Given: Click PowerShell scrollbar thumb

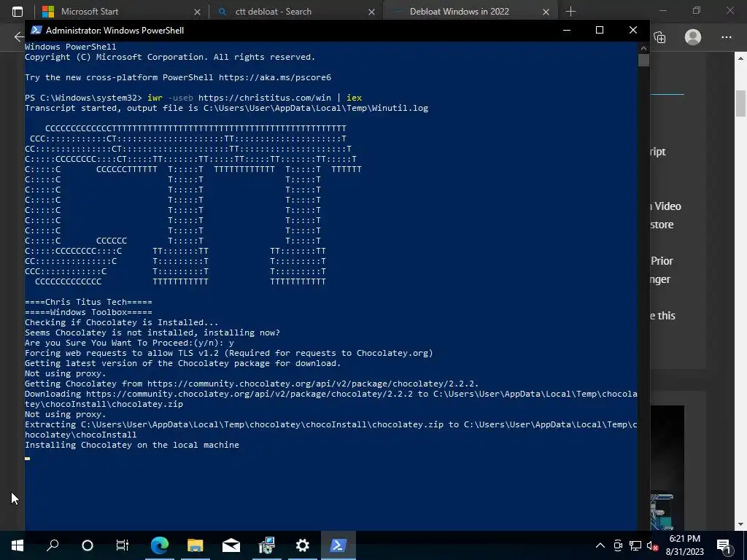Looking at the screenshot, I should 643,60.
